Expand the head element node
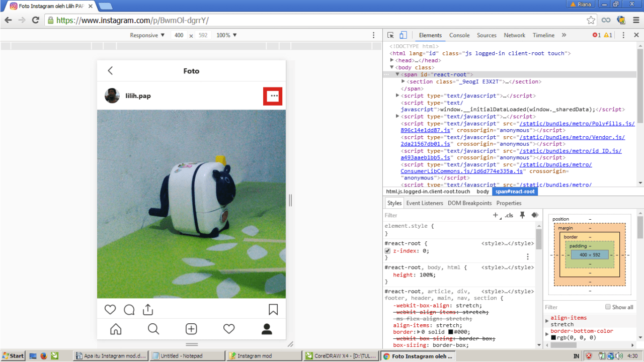The image size is (644, 362). point(392,60)
